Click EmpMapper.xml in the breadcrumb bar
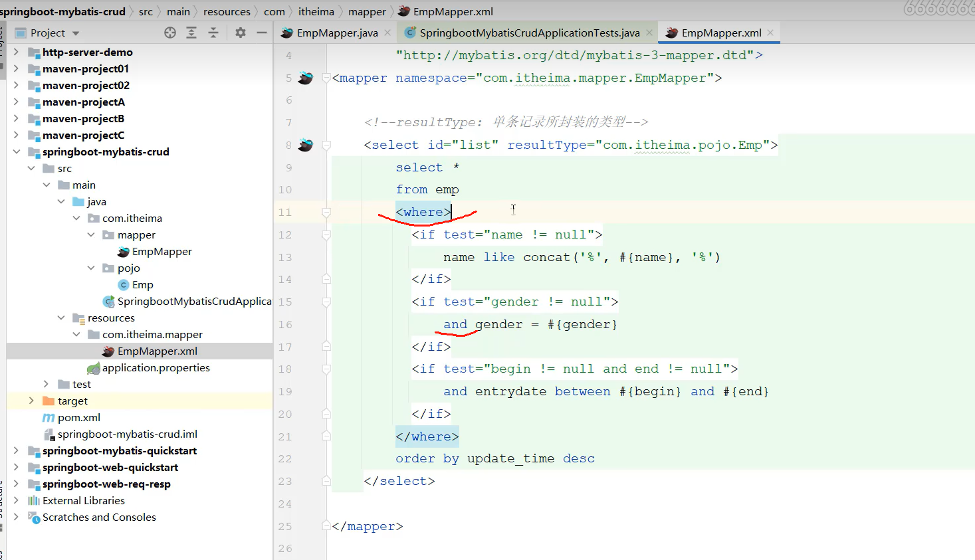 pos(453,11)
